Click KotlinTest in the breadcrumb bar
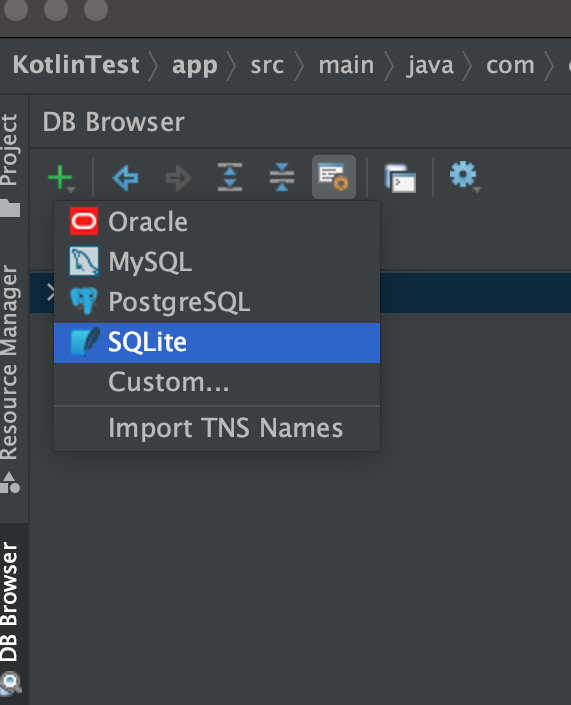 pyautogui.click(x=76, y=65)
